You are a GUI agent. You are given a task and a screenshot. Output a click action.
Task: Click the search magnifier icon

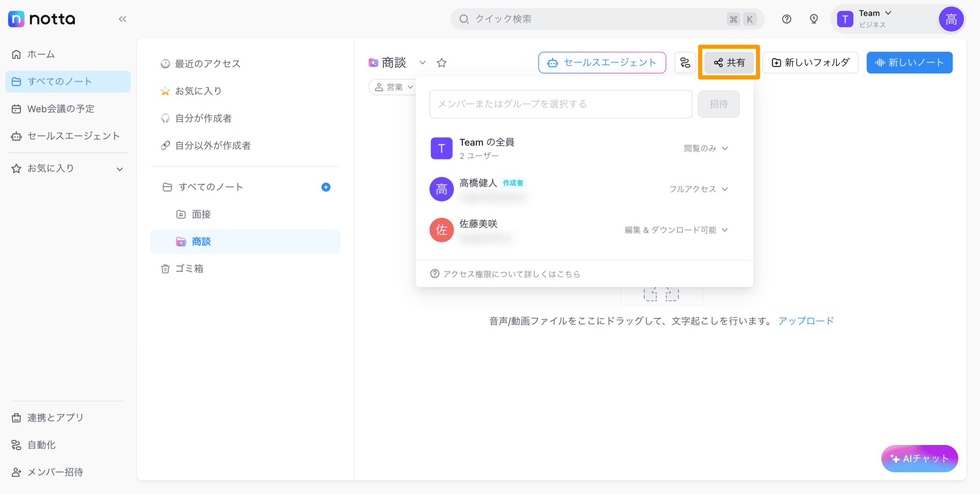click(464, 19)
